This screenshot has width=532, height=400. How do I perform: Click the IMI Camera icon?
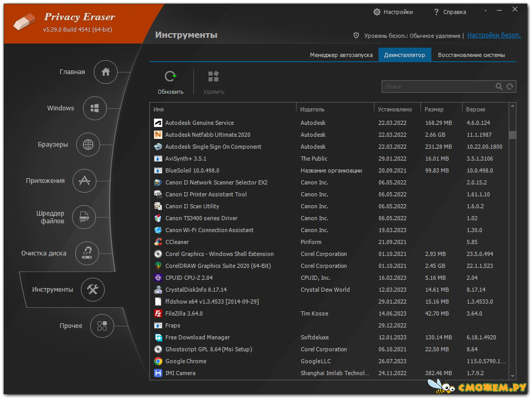coord(158,373)
